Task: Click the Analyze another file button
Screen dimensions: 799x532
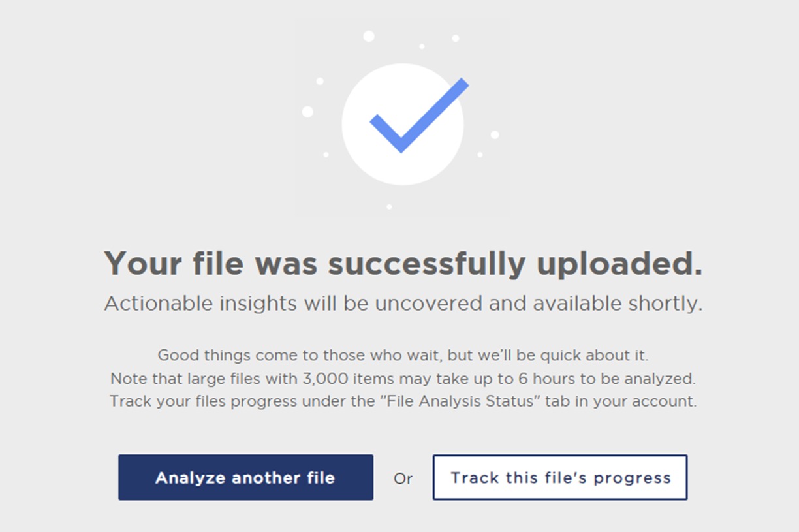Action: pos(245,477)
